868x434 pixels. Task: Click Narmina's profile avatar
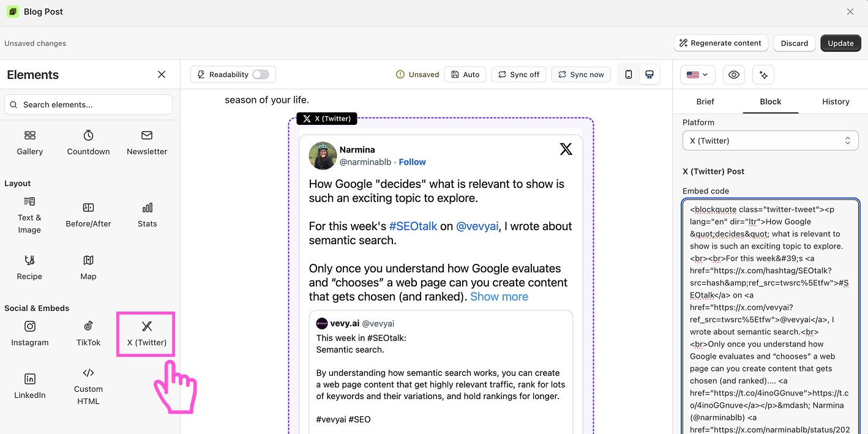(x=323, y=155)
